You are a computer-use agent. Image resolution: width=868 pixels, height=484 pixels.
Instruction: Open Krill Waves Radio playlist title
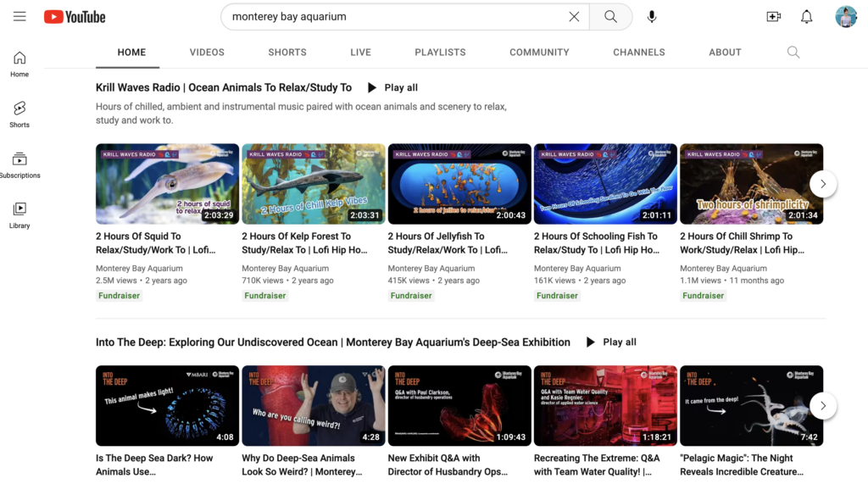(x=224, y=87)
